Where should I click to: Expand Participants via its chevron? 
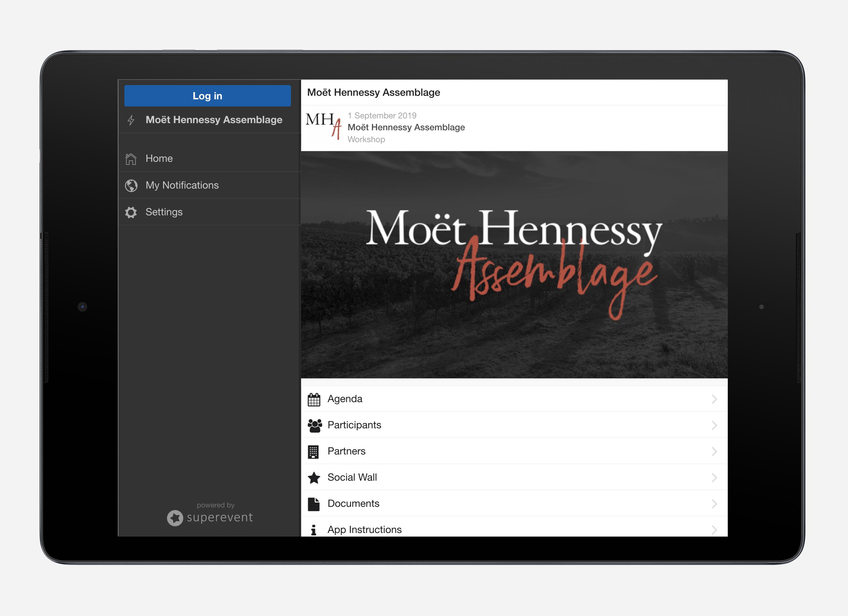pos(714,425)
